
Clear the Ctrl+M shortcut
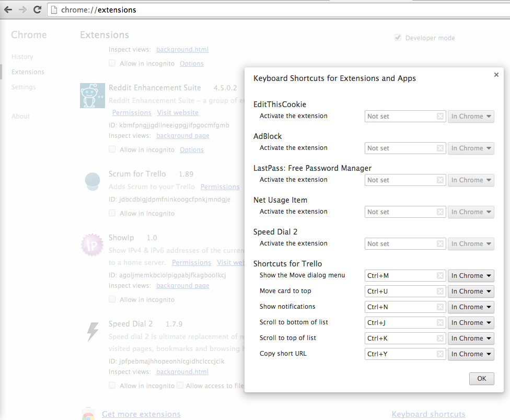pos(440,276)
